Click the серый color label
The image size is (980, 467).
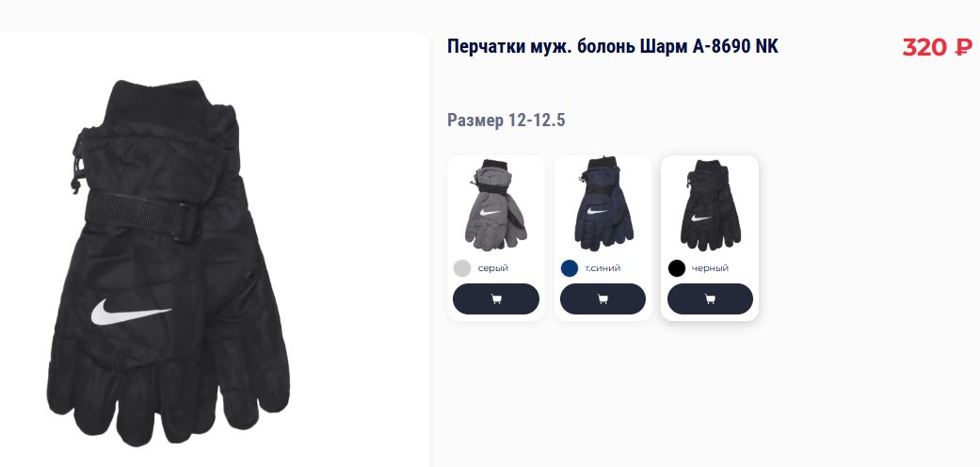(493, 268)
